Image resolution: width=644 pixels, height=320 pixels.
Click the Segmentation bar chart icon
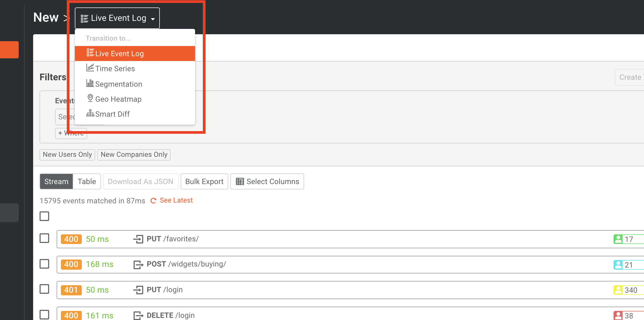[90, 83]
